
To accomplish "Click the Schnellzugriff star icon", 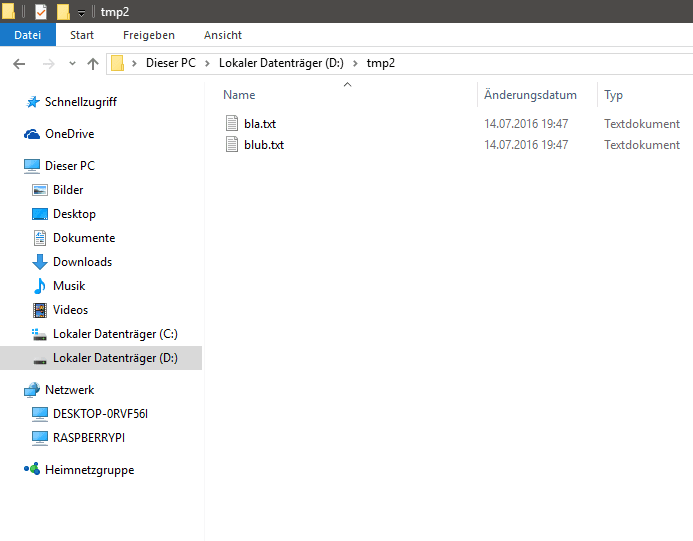I will 33,102.
